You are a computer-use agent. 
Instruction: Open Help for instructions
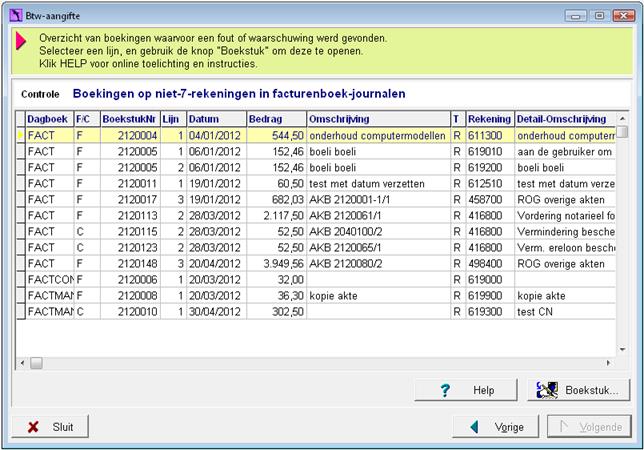(466, 390)
